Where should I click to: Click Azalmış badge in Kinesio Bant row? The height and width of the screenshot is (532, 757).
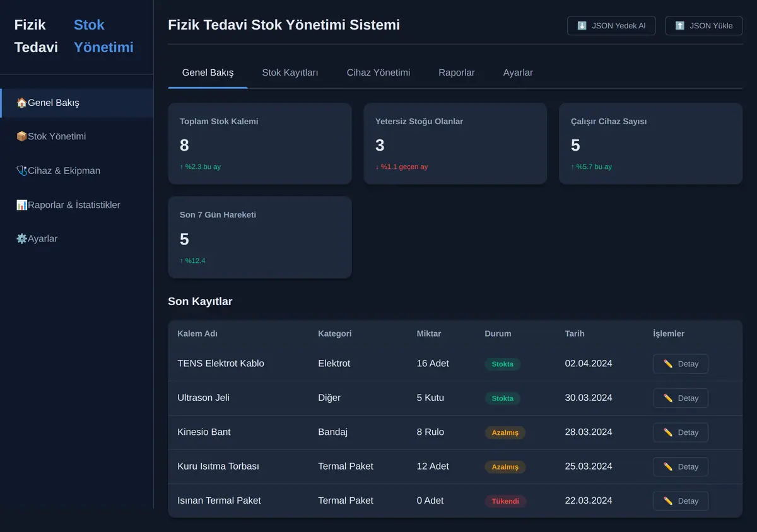click(505, 432)
